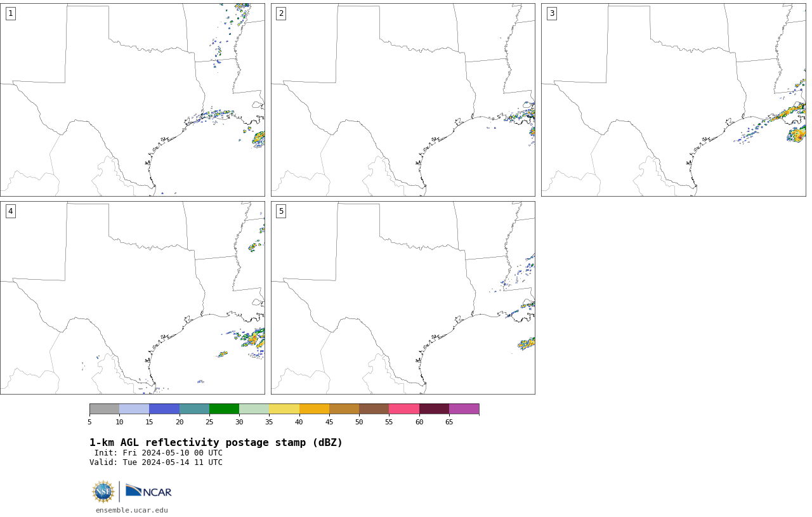Click the colorbar tick label '5'
The image size is (812, 517).
coord(89,422)
